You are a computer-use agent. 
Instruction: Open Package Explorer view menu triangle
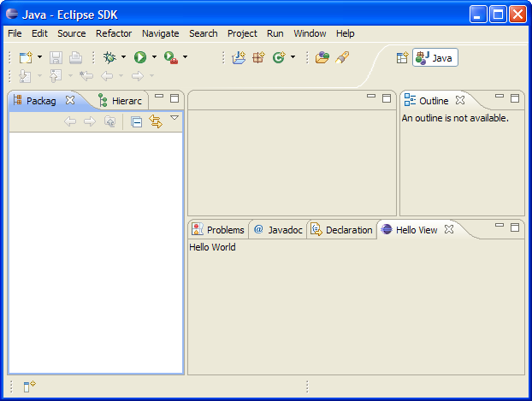point(174,118)
